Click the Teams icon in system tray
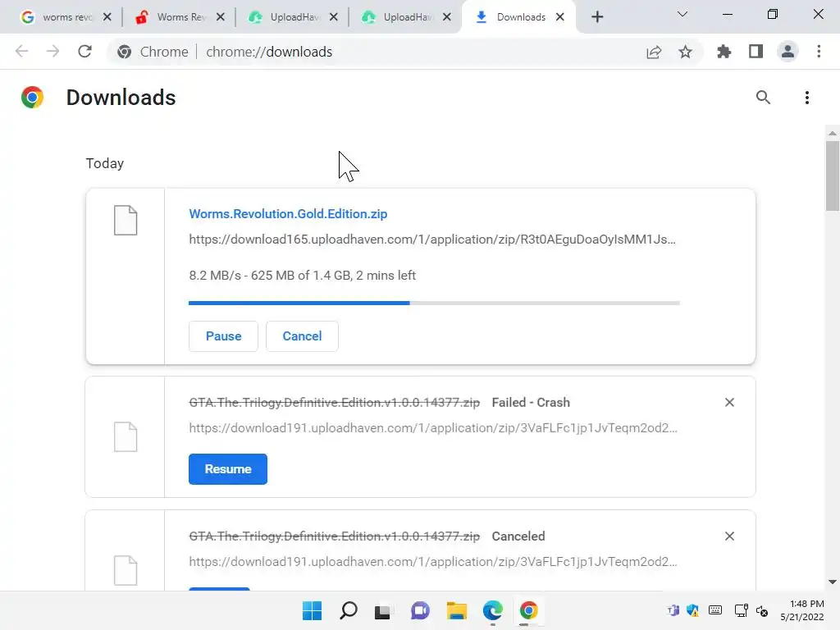 (x=673, y=610)
